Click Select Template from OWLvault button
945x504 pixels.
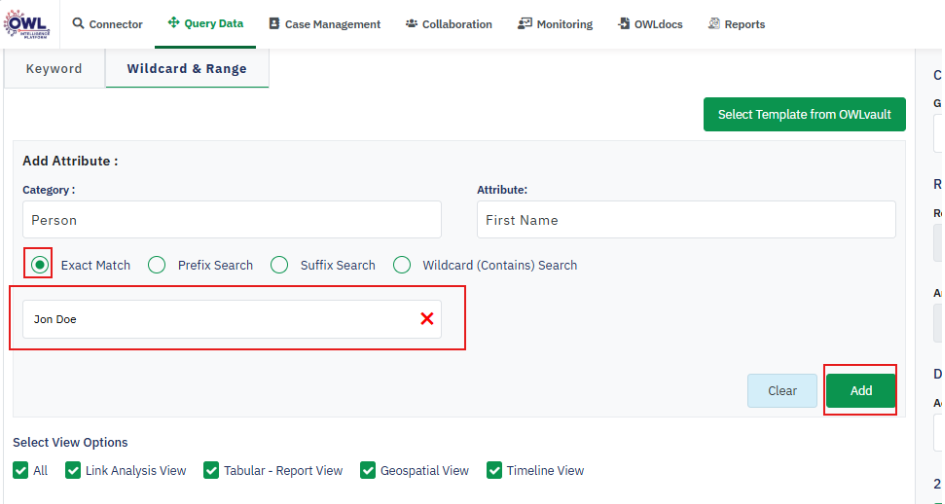point(805,115)
